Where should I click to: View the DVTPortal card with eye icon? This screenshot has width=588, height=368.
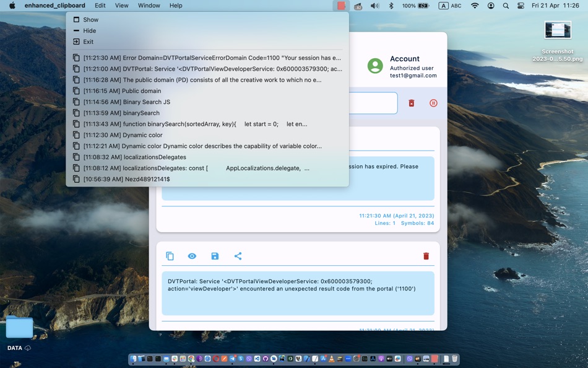point(192,256)
